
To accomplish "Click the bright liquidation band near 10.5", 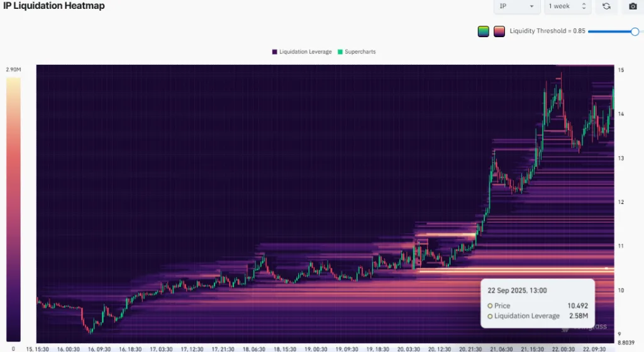I will pos(516,270).
